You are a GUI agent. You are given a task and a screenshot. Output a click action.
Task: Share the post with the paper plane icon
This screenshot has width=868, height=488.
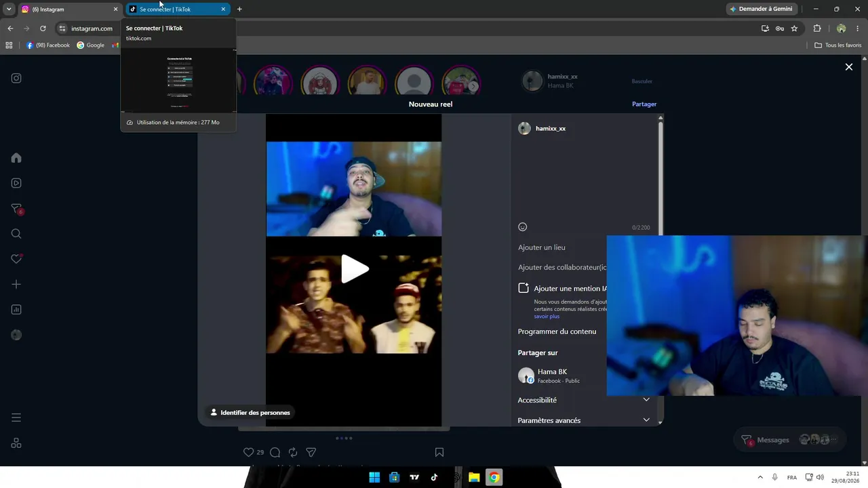click(x=311, y=452)
